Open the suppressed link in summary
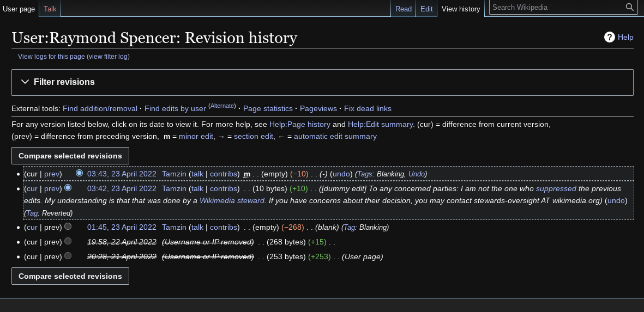 click(x=556, y=188)
